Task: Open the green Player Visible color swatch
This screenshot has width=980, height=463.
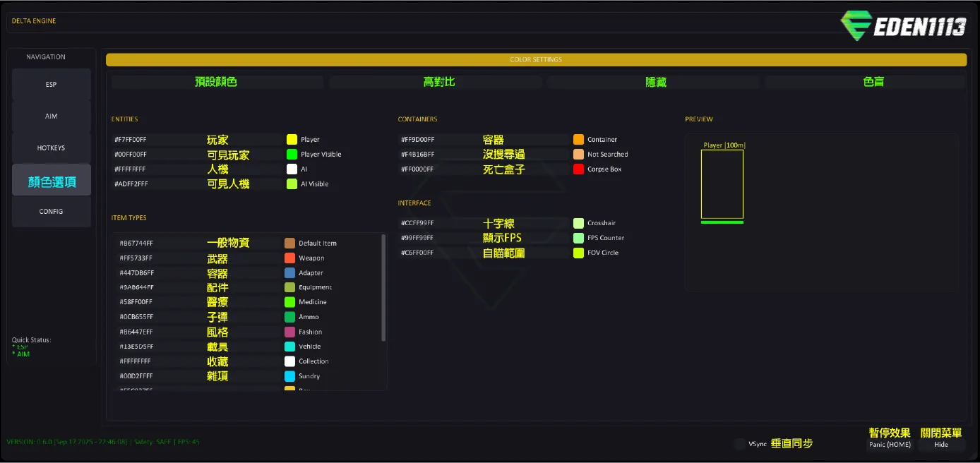Action: point(292,155)
